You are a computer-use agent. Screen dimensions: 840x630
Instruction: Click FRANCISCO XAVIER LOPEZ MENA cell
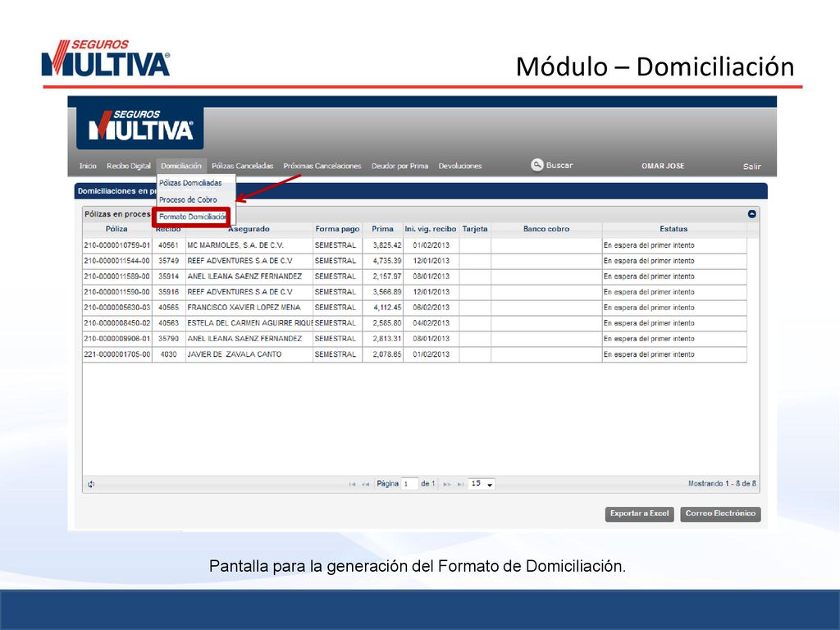coord(249,308)
